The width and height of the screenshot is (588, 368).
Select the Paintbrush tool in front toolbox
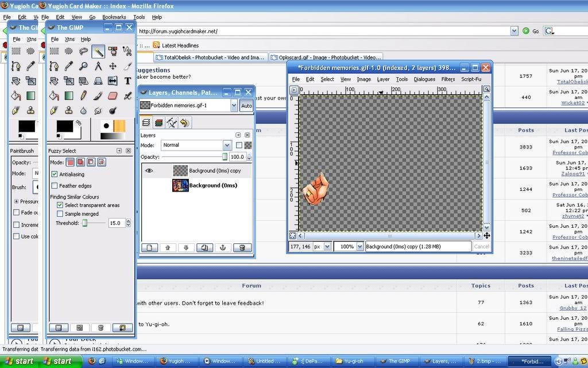click(x=98, y=96)
